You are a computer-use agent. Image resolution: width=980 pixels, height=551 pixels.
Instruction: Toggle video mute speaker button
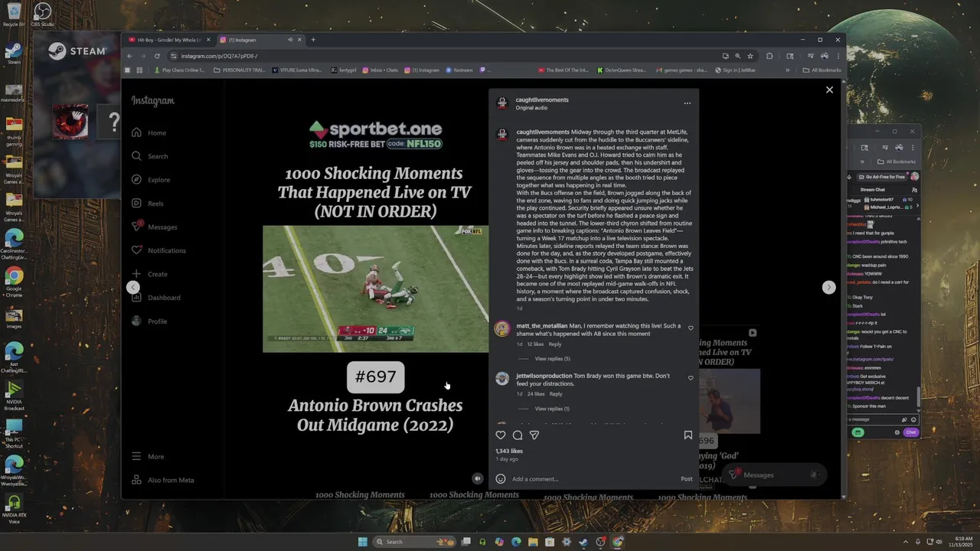477,478
